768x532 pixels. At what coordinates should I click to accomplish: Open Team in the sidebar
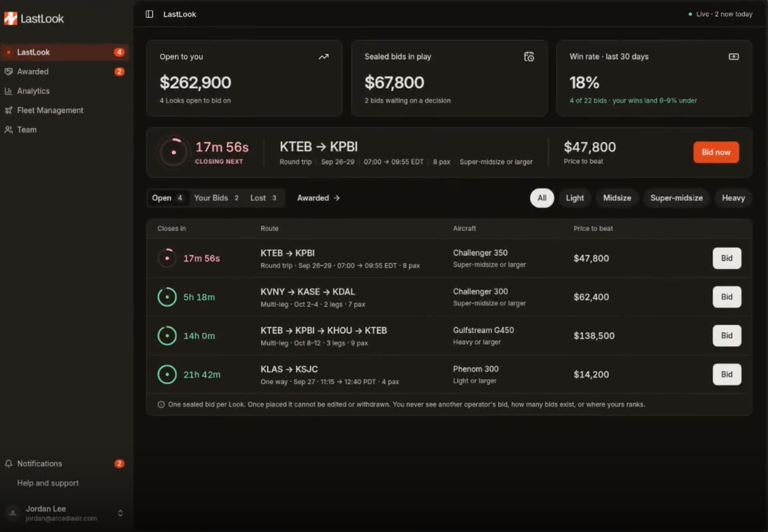pos(64,130)
